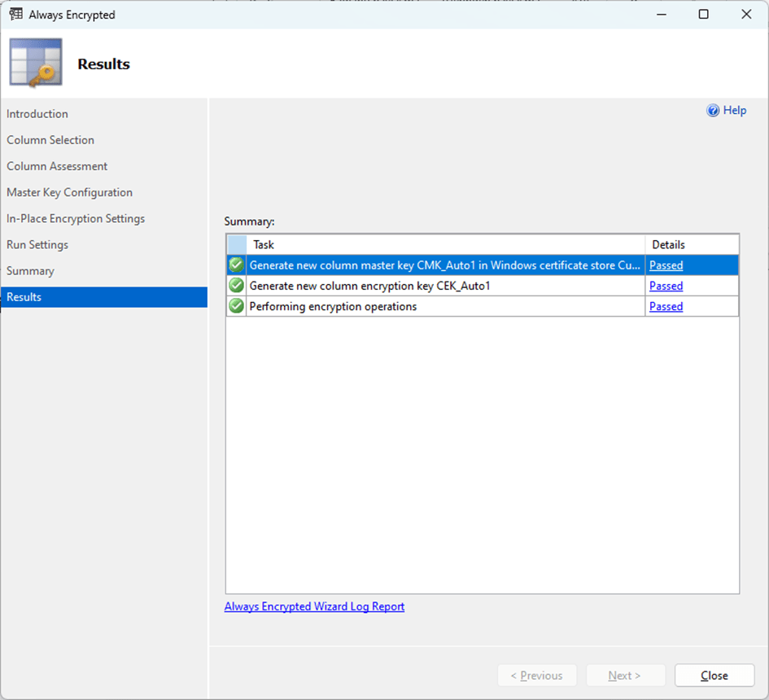Open In-Place Encryption Settings page
Screen dimensions: 769x700
[76, 218]
